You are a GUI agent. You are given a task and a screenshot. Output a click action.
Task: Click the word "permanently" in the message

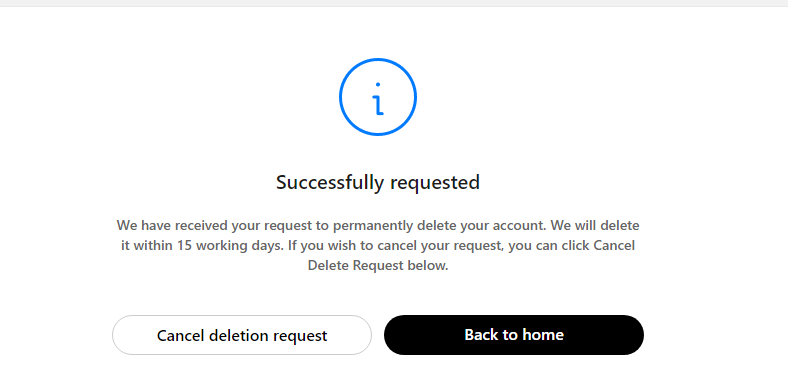coord(373,226)
